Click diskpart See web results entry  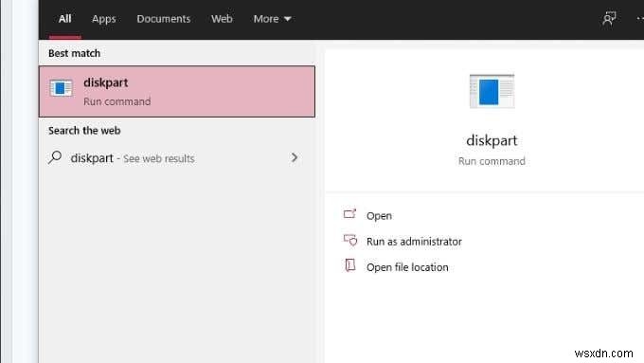pyautogui.click(x=177, y=158)
